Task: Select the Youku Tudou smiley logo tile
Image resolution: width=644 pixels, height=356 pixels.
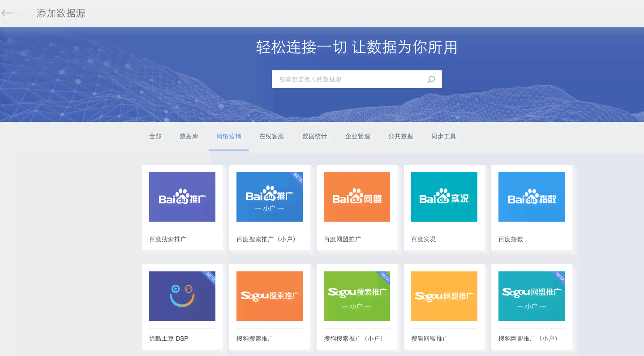Action: [x=182, y=296]
